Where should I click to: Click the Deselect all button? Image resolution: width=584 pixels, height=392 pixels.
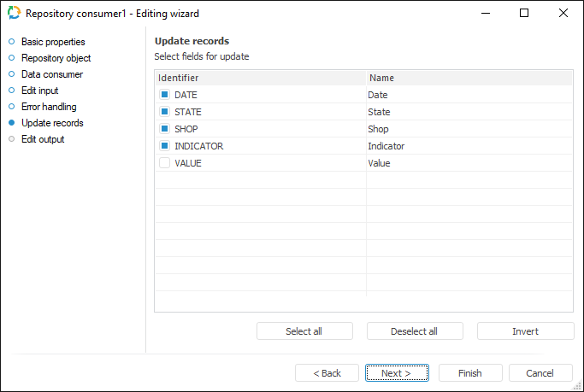pyautogui.click(x=415, y=331)
